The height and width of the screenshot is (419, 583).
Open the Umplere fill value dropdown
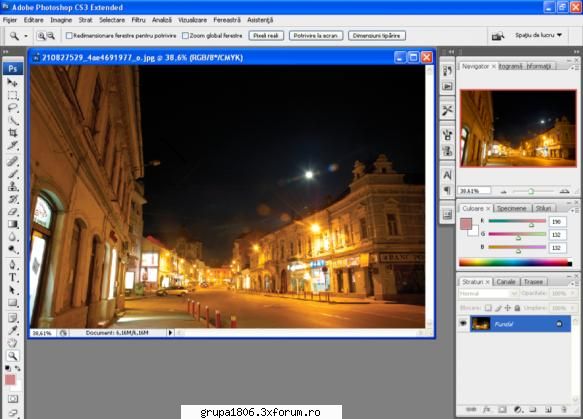(573, 308)
